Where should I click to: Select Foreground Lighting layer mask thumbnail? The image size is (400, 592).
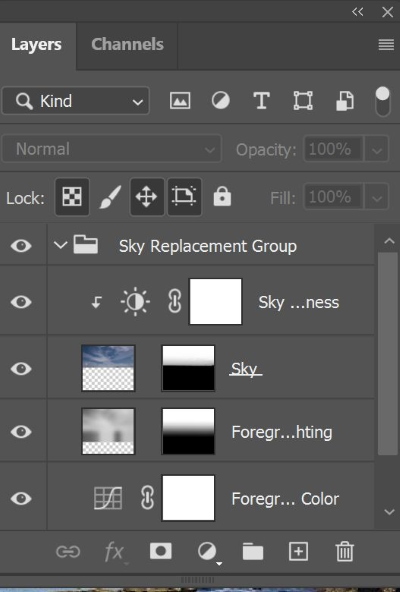(188, 431)
